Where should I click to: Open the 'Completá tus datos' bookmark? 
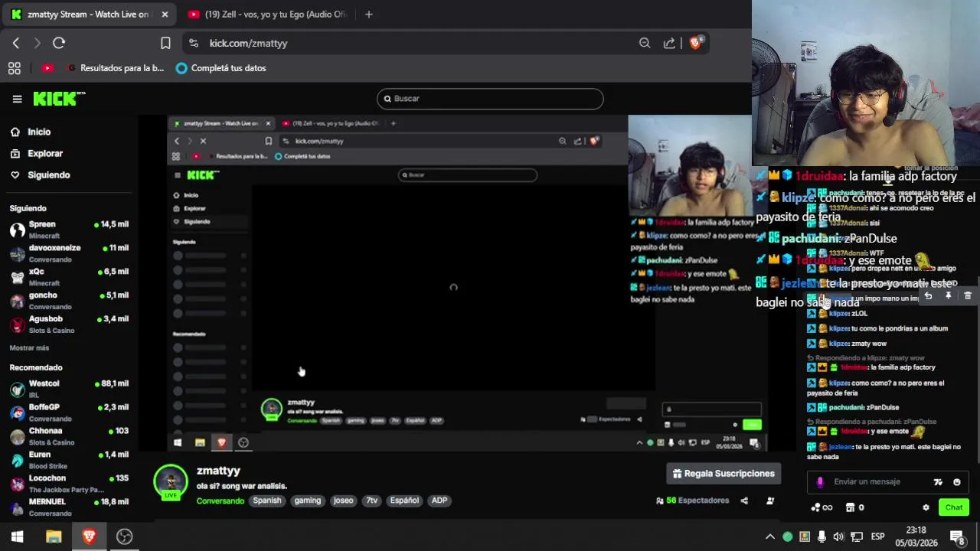[x=221, y=68]
